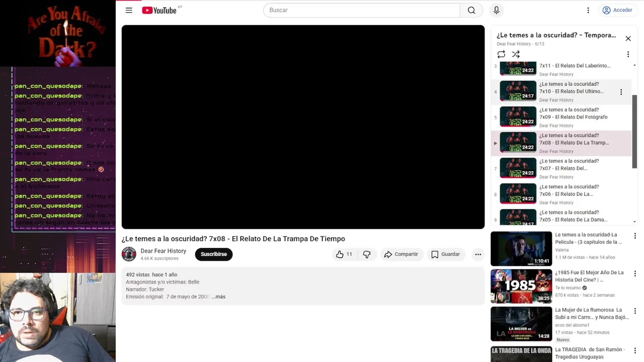Image resolution: width=644 pixels, height=362 pixels.
Task: Open Dear Fear History channel avatar
Action: click(x=129, y=254)
